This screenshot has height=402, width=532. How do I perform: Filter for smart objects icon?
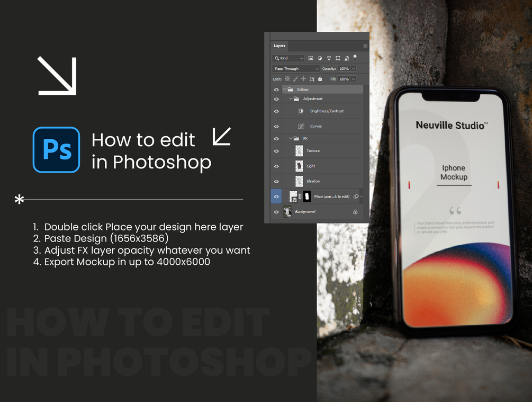pyautogui.click(x=346, y=58)
